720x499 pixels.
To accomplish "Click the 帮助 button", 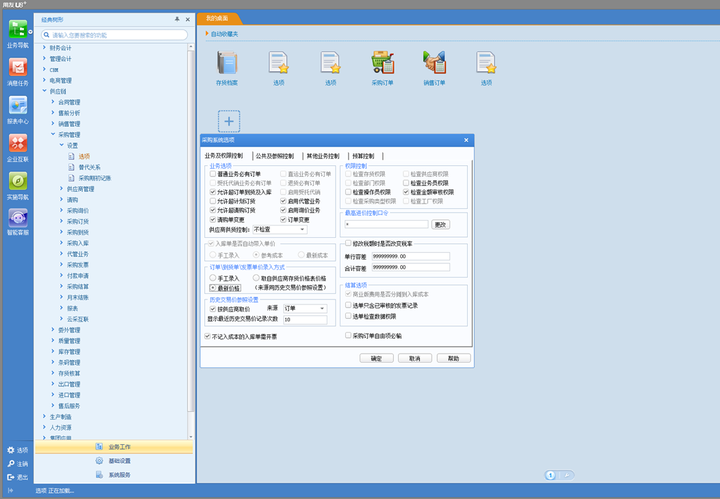I will [x=453, y=358].
